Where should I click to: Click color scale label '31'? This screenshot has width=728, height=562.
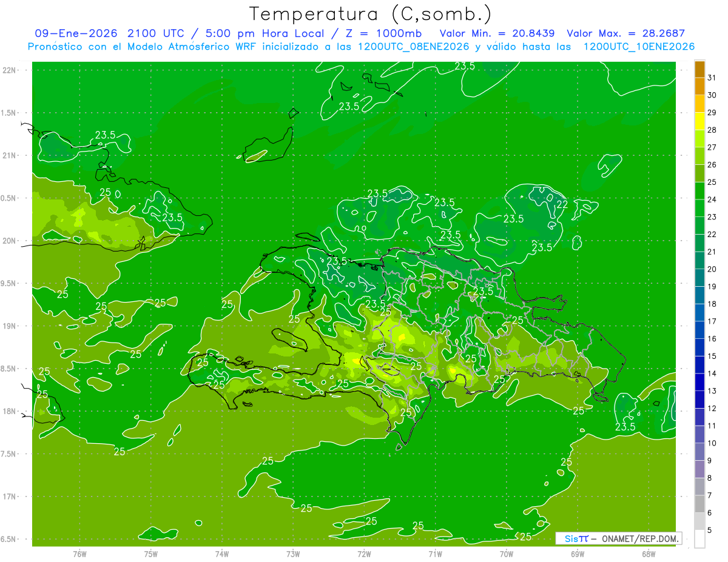click(x=712, y=78)
